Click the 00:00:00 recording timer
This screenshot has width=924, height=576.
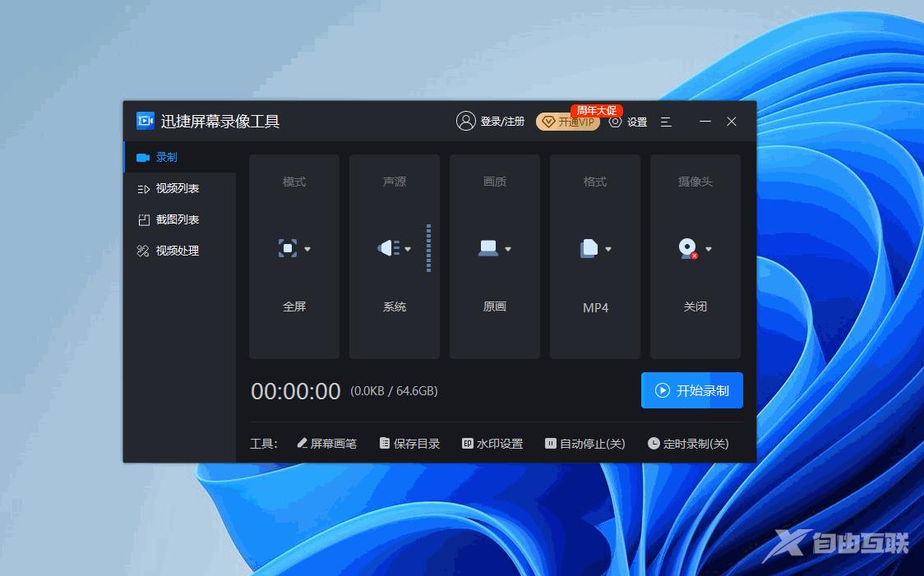click(x=296, y=391)
